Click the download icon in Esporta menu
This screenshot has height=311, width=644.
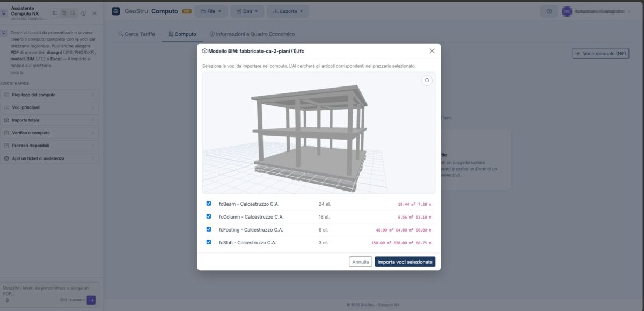pos(276,11)
